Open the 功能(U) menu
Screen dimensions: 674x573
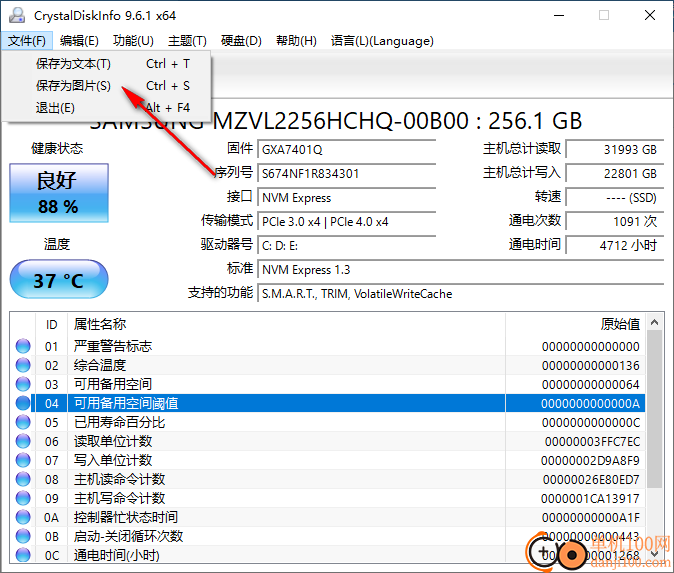133,41
